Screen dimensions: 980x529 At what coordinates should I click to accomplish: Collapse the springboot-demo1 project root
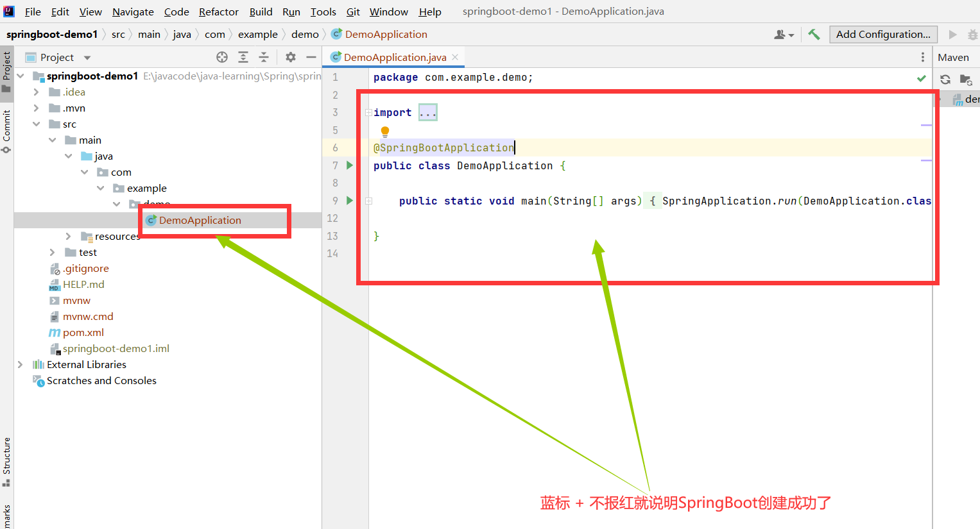point(21,76)
